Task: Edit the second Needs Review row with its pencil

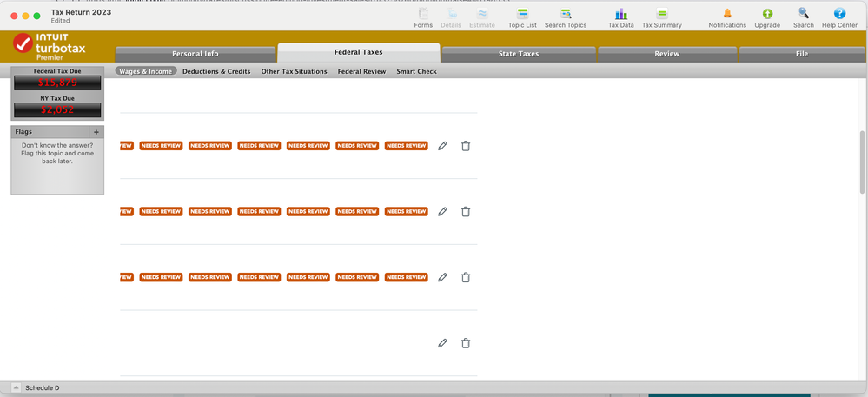Action: [x=441, y=211]
